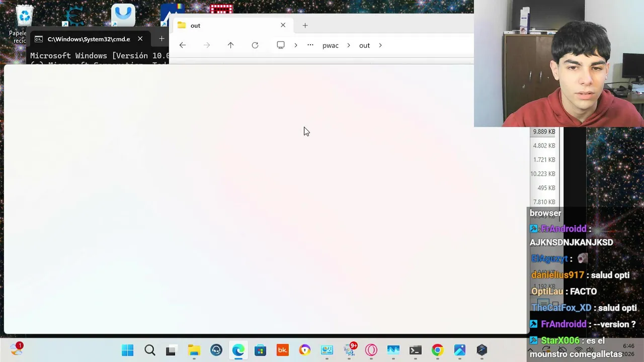Open the dark cube app on taskbar
This screenshot has width=644, height=362.
coord(481,350)
